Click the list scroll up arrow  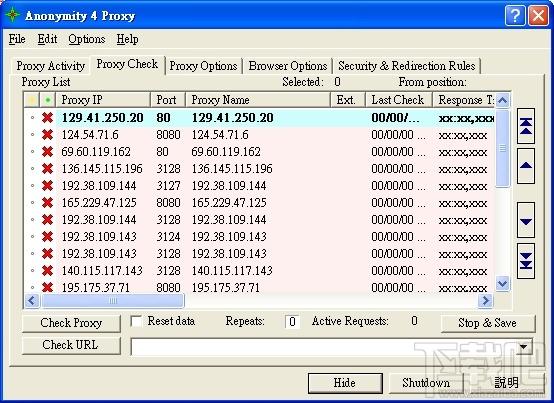tap(502, 101)
